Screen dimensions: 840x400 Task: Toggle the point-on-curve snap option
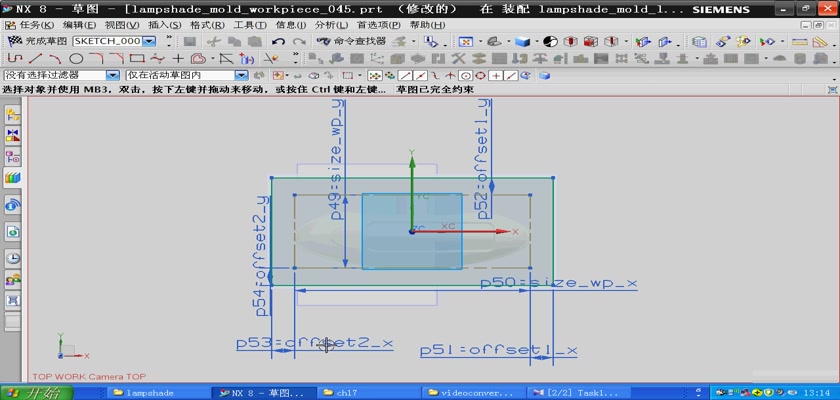point(510,75)
